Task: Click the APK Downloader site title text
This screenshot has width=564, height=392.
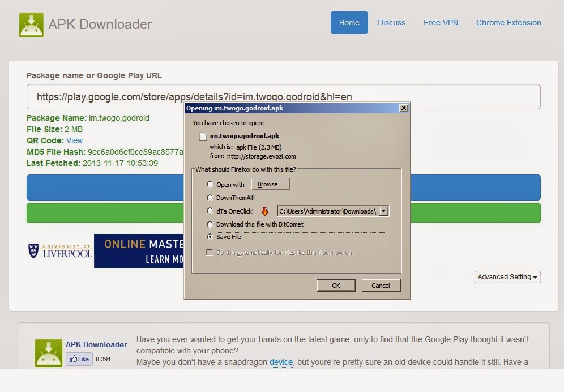Action: coord(100,24)
